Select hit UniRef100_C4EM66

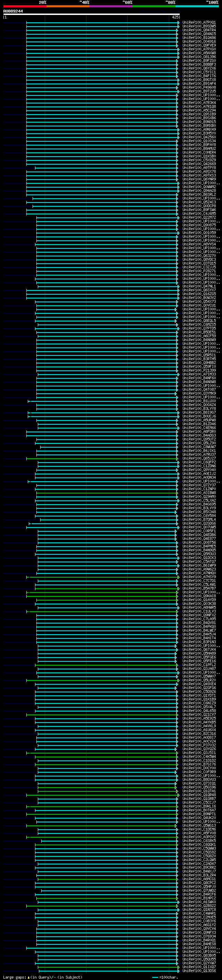coord(199,428)
